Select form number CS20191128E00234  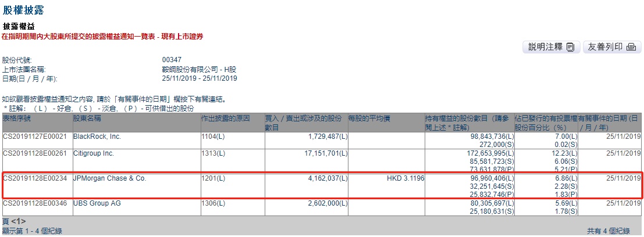pos(34,178)
